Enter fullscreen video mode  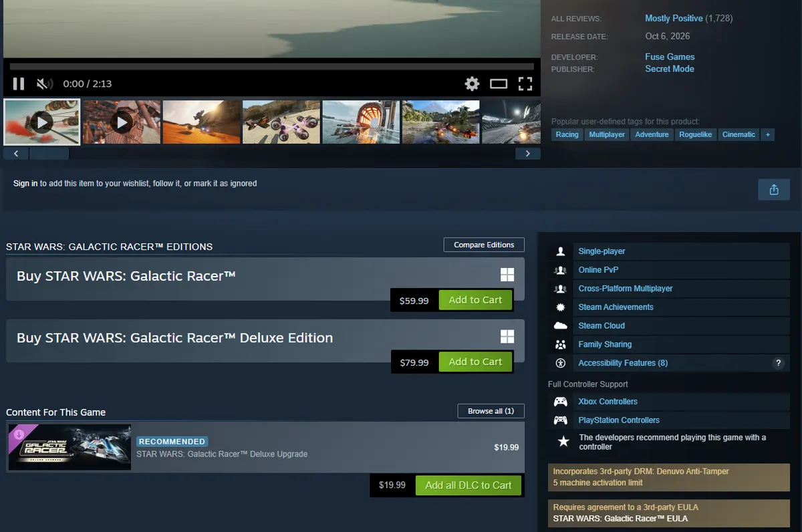[525, 84]
